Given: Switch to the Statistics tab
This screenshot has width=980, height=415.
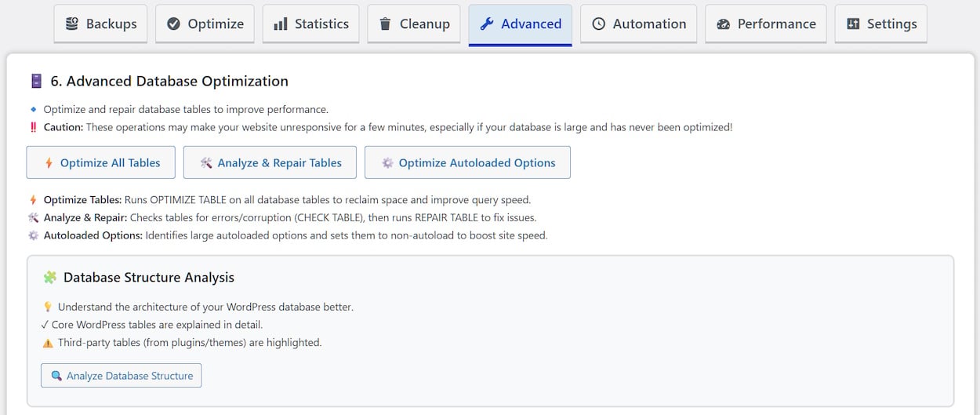Looking at the screenshot, I should (x=311, y=24).
